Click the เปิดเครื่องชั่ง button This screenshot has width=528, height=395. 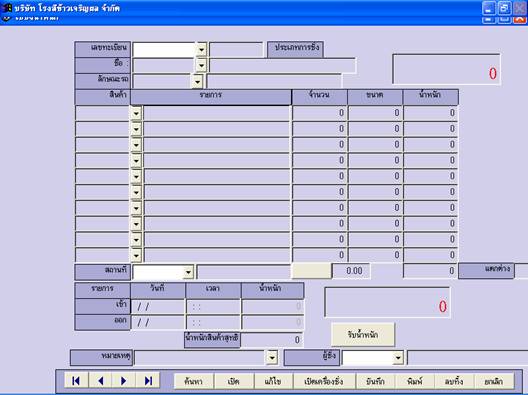pos(324,381)
